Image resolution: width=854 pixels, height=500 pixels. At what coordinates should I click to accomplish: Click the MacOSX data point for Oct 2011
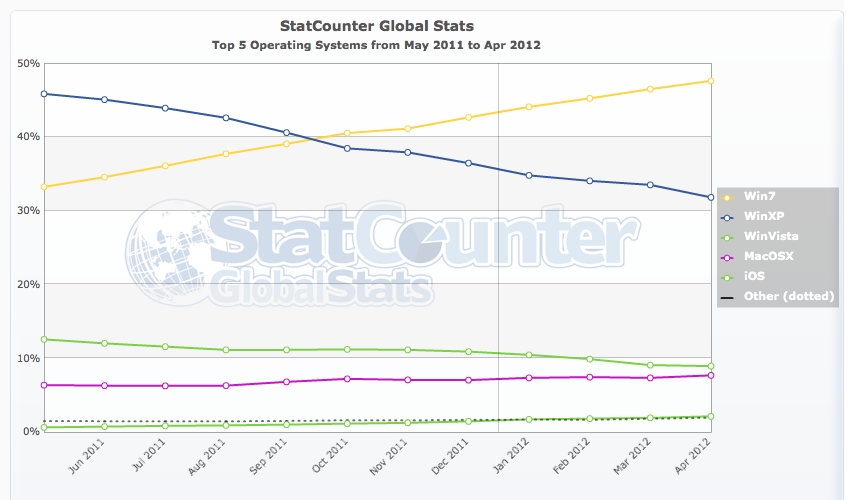pyautogui.click(x=347, y=379)
